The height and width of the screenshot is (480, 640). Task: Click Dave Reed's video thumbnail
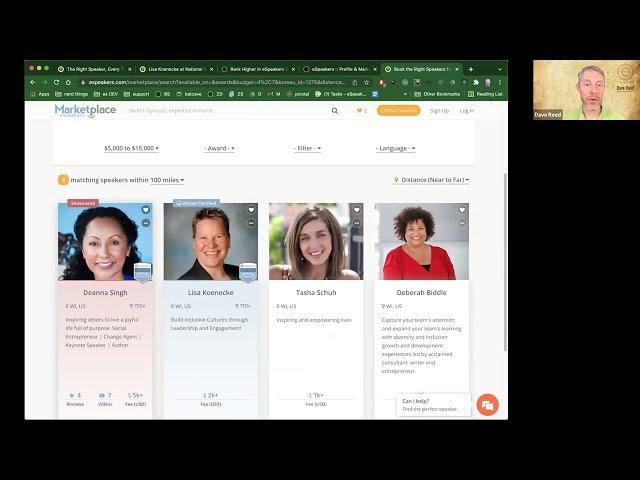pos(586,90)
